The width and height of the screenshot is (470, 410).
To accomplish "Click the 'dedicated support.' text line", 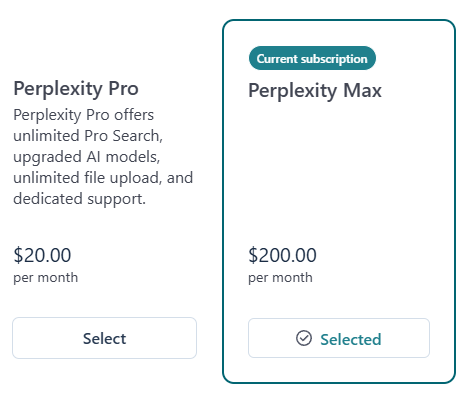I will (79, 199).
